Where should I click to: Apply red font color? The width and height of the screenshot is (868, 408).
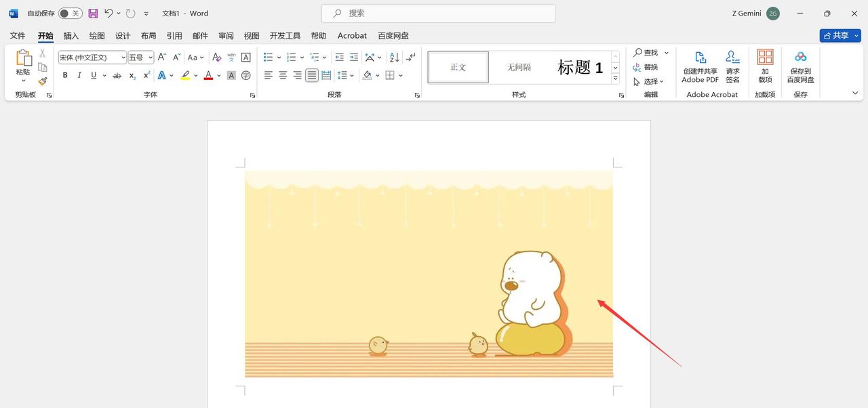coord(208,75)
